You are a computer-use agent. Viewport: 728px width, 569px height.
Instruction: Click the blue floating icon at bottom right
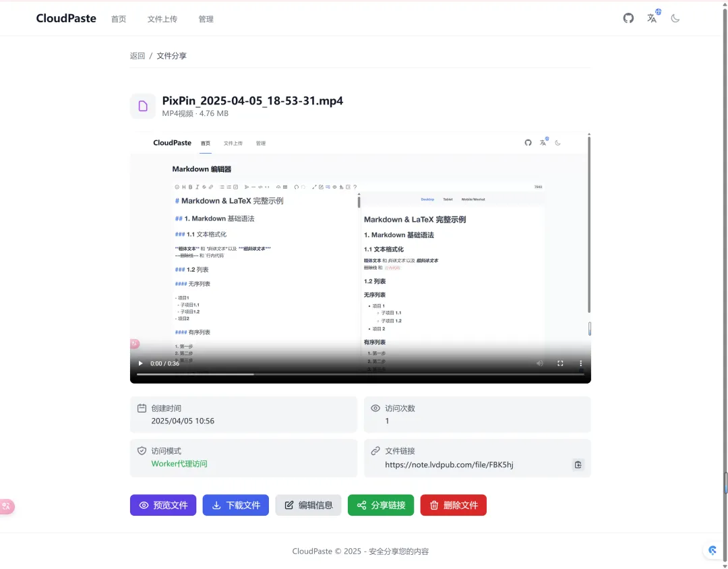[x=712, y=550]
